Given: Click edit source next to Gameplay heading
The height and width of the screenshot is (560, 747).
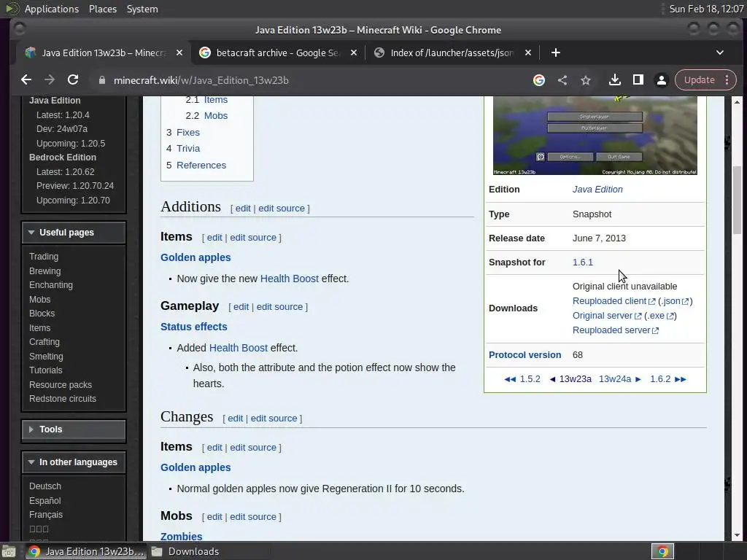Looking at the screenshot, I should (279, 307).
